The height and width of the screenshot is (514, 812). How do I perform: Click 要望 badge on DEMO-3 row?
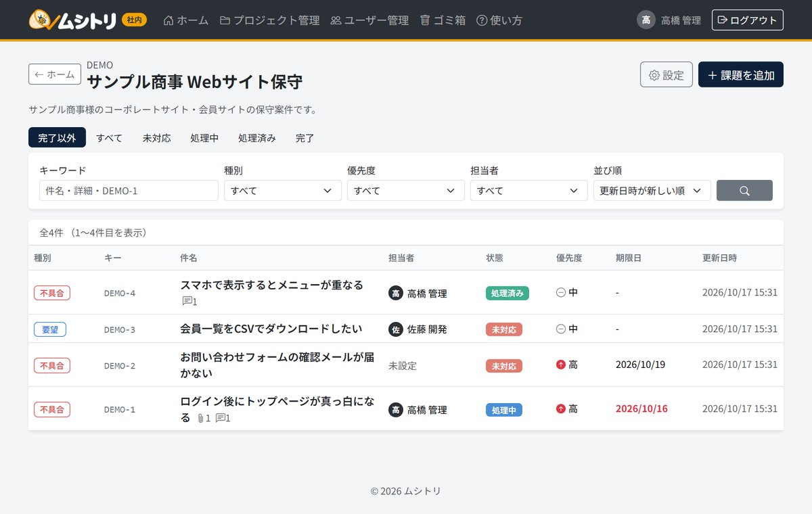pyautogui.click(x=50, y=329)
